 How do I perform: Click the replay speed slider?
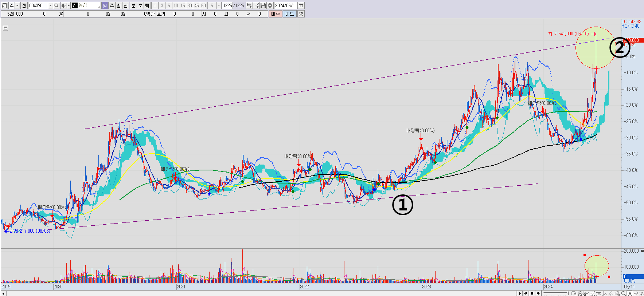(x=556, y=293)
